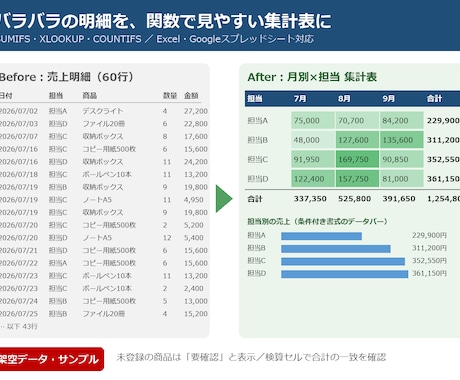Click the 担当 header in the After table
The height and width of the screenshot is (380, 460).
click(255, 99)
